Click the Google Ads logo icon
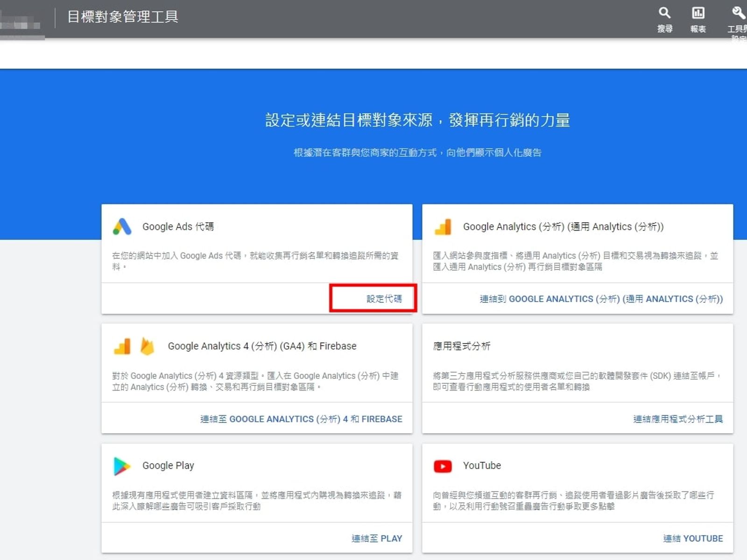Image resolution: width=747 pixels, height=560 pixels. click(122, 227)
